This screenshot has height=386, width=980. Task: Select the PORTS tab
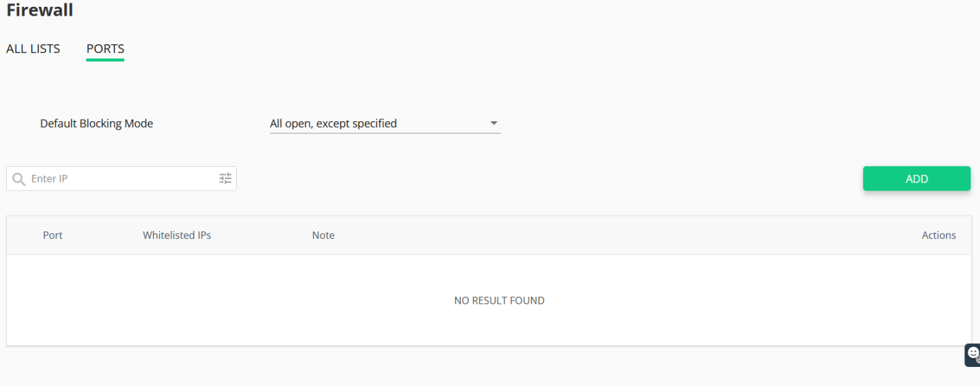click(105, 49)
